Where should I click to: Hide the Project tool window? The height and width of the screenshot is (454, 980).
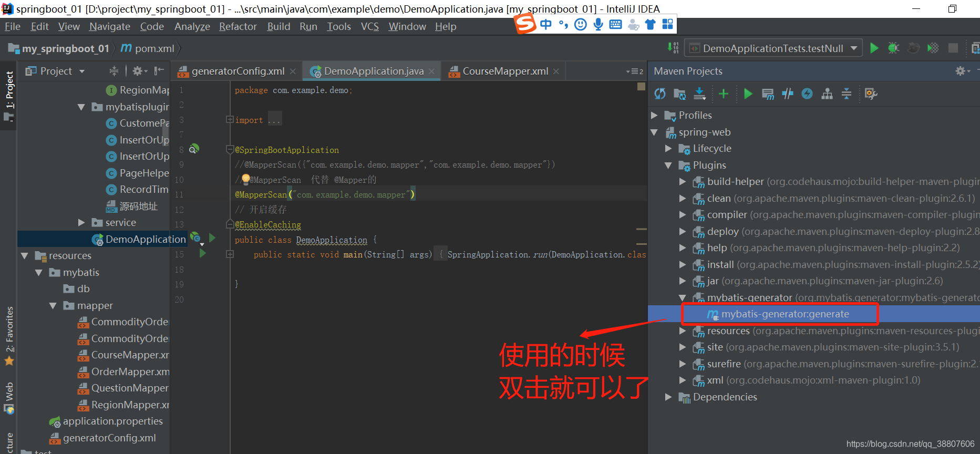point(159,71)
